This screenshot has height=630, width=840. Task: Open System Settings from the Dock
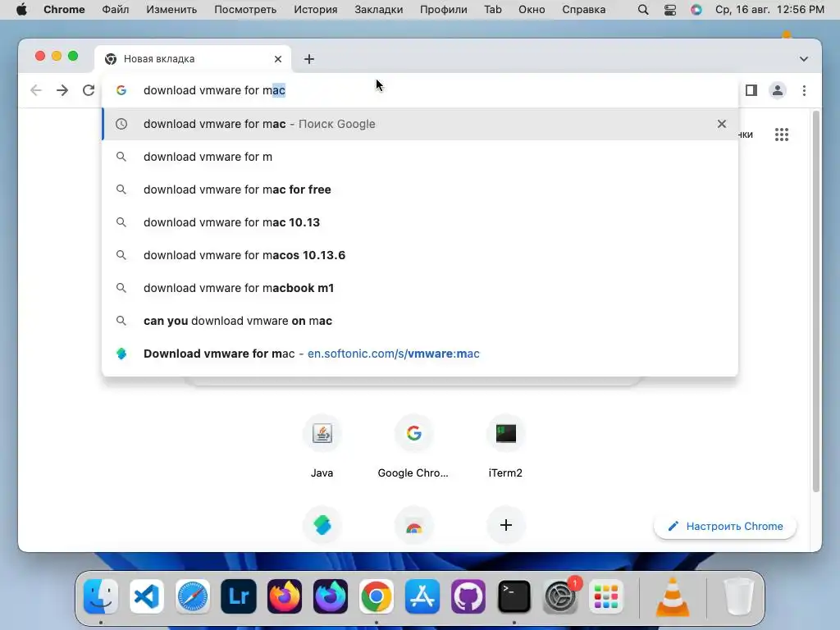click(560, 596)
